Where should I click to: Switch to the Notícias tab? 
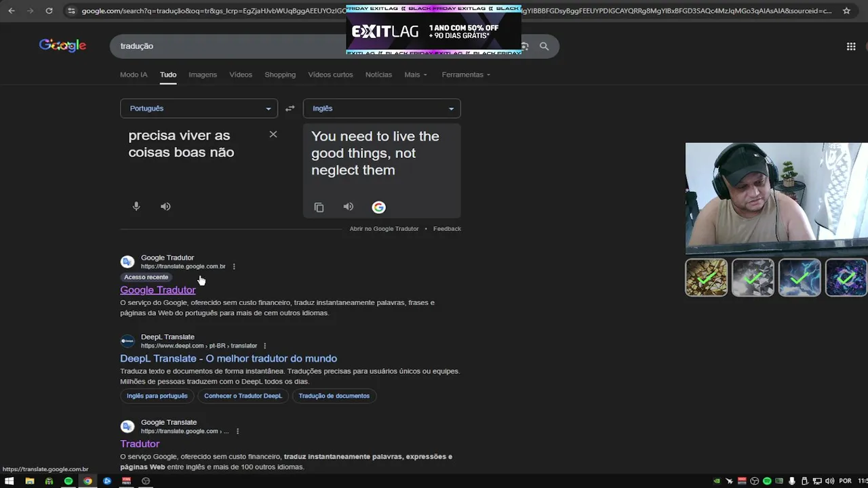378,75
